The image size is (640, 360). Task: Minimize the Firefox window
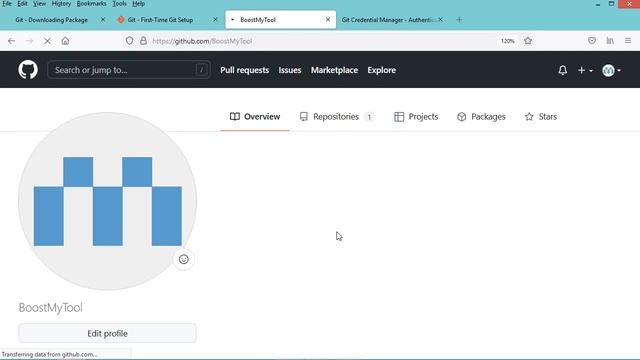pyautogui.click(x=598, y=4)
